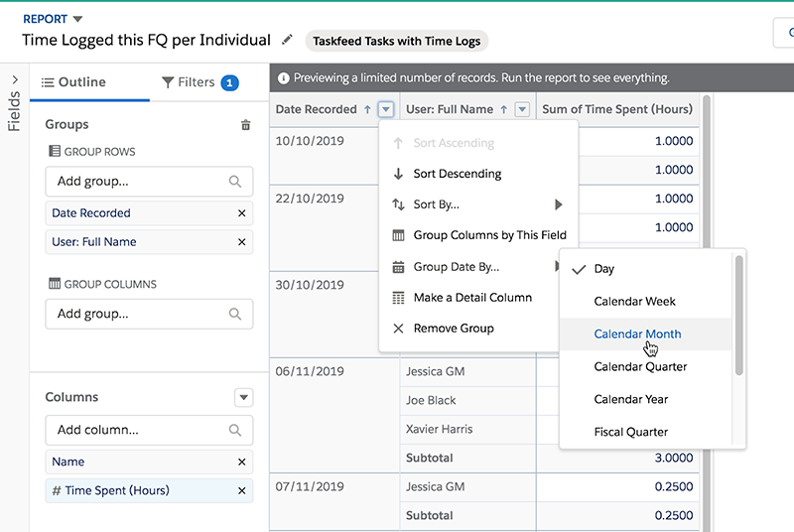This screenshot has width=794, height=532.
Task: Remove the Date Recorded group chip
Action: pos(241,213)
